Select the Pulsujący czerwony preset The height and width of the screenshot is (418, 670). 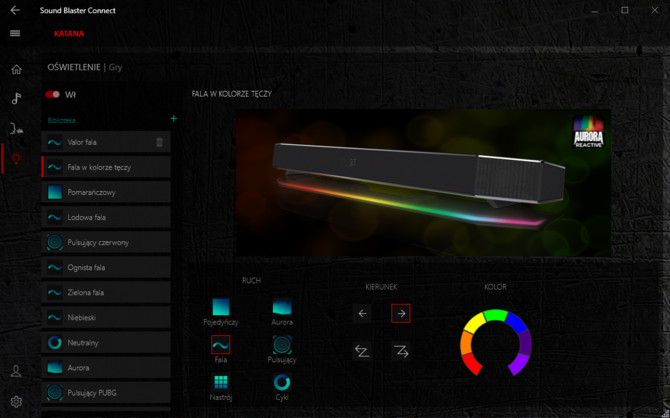pyautogui.click(x=106, y=242)
